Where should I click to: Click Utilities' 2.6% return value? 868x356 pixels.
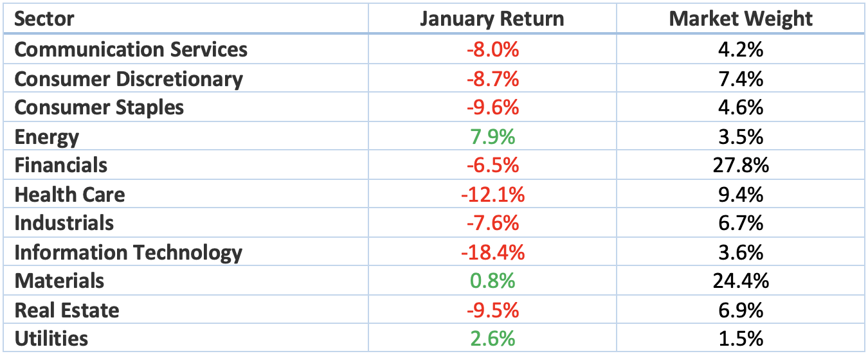point(493,339)
